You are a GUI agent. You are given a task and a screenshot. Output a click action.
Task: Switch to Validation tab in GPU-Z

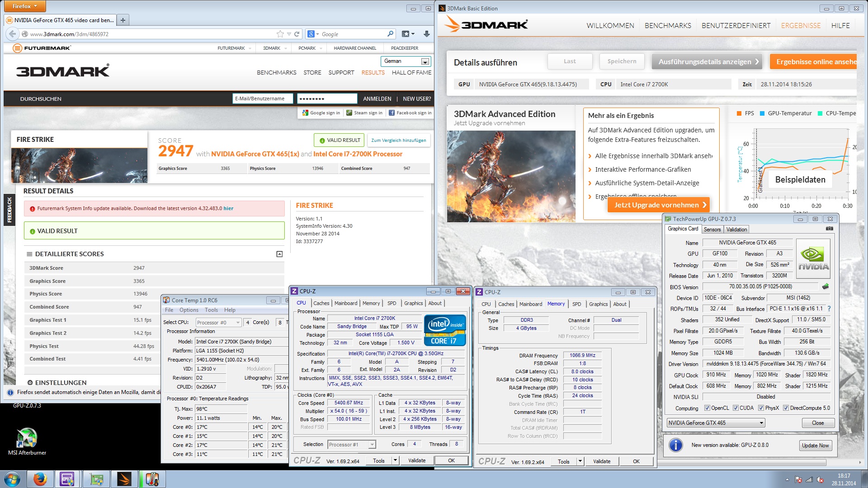pos(736,230)
